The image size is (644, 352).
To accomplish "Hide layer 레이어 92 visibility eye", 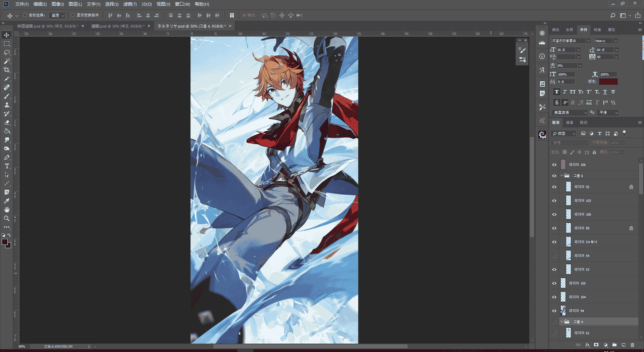I will (554, 187).
